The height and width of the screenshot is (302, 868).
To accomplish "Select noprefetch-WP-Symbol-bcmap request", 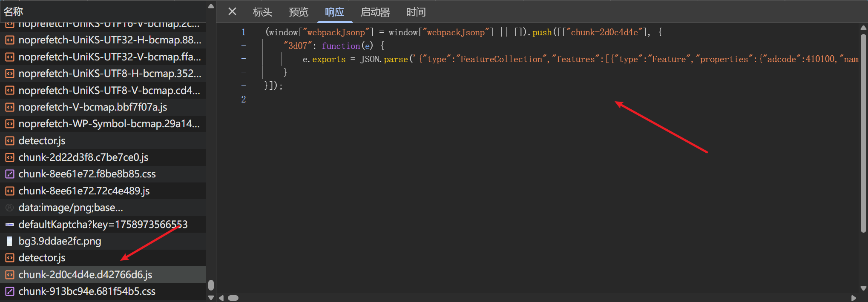I will tap(109, 124).
